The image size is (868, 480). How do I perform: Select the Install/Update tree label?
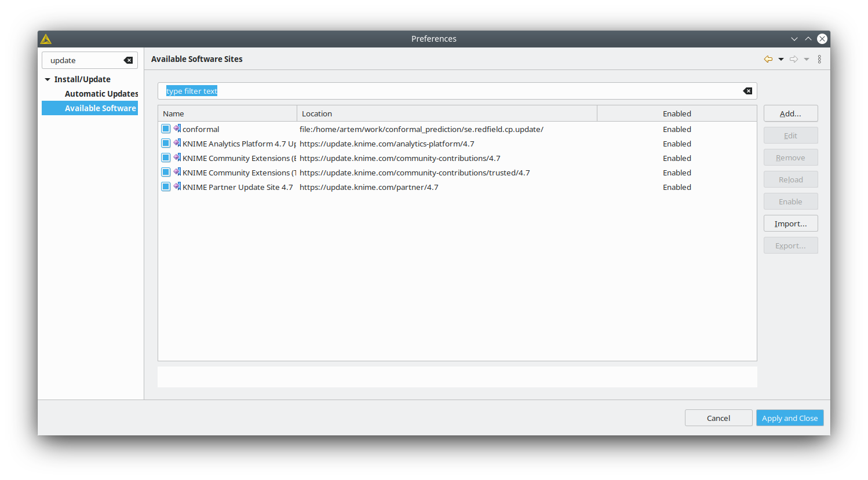[82, 79]
